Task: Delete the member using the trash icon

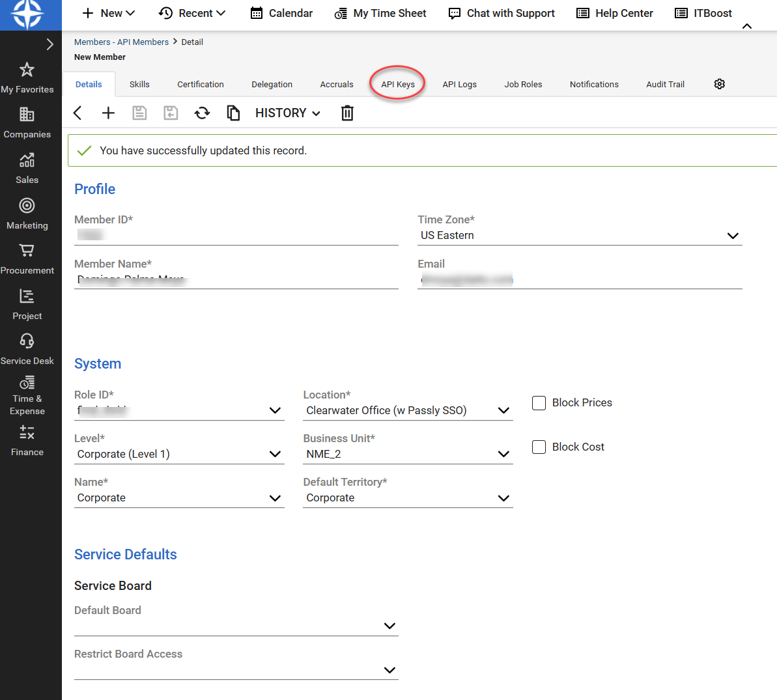Action: pos(347,113)
